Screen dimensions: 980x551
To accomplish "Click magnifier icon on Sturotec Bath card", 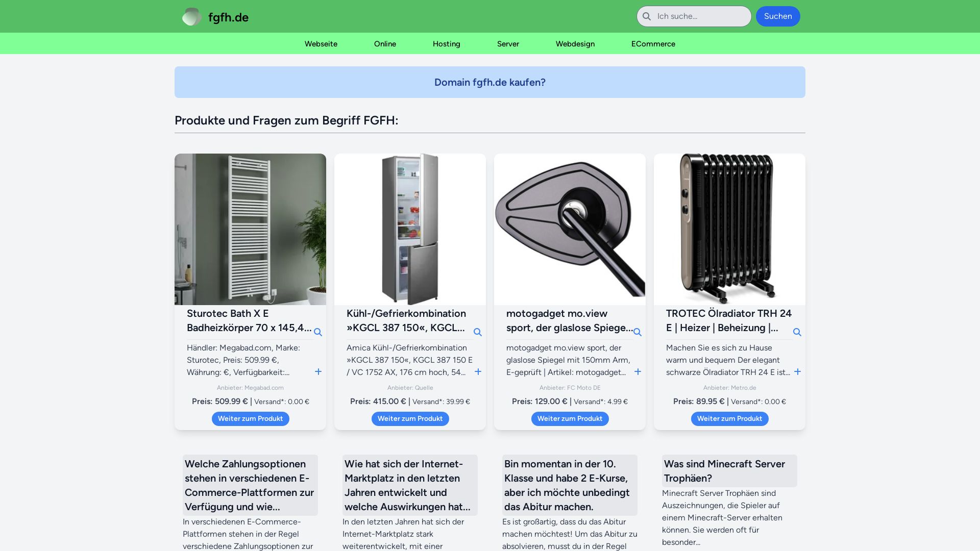I will click(318, 332).
